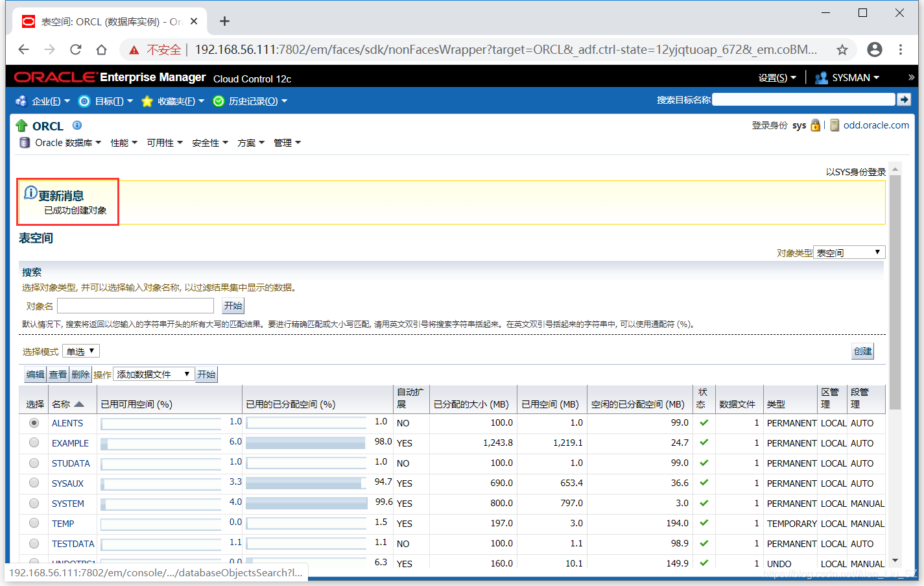Click the 历史记录 history icon
Screen dimensions: 924x586
[x=219, y=101]
